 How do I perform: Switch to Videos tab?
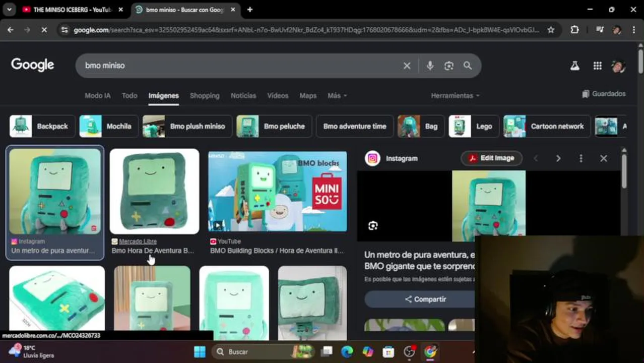(x=278, y=95)
